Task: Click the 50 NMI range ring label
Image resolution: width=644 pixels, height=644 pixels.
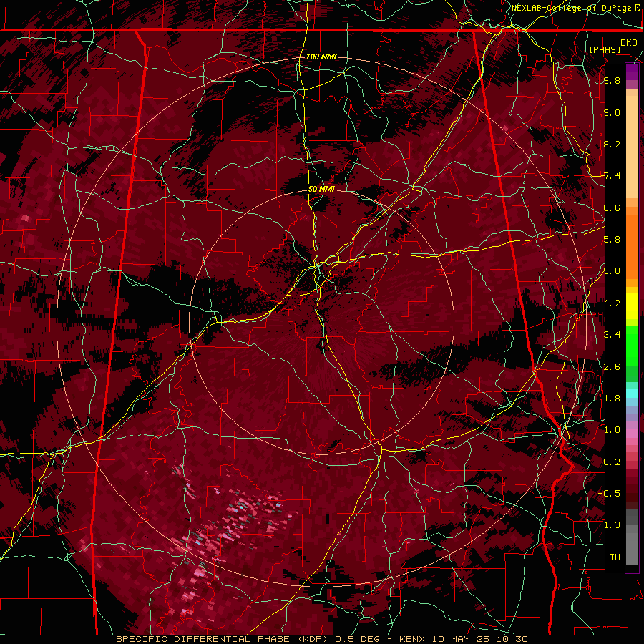Action: 321,190
